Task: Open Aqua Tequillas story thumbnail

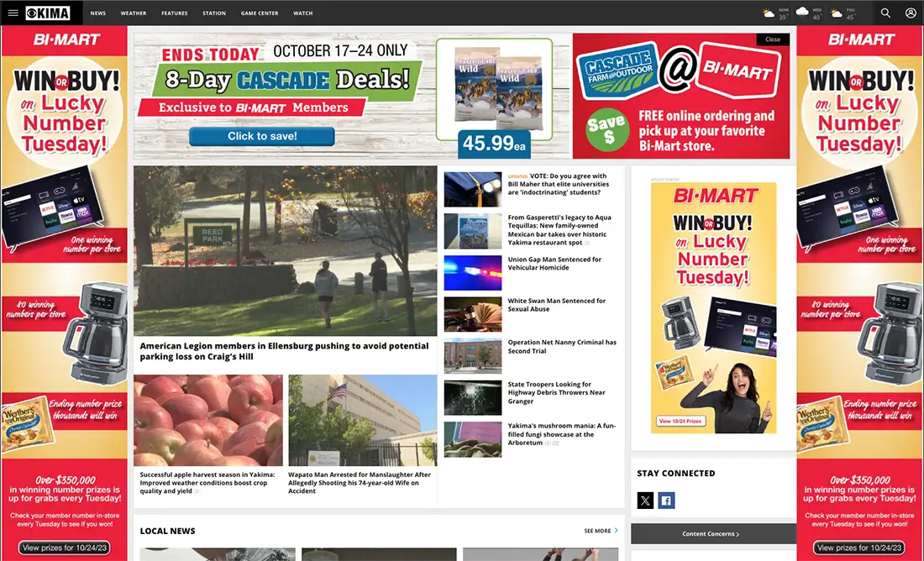Action: point(473,231)
